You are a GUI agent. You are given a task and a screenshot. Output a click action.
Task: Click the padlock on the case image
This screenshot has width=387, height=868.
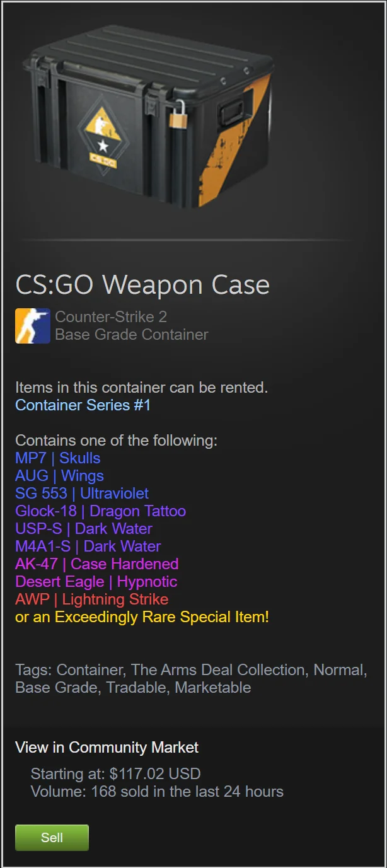point(178,115)
